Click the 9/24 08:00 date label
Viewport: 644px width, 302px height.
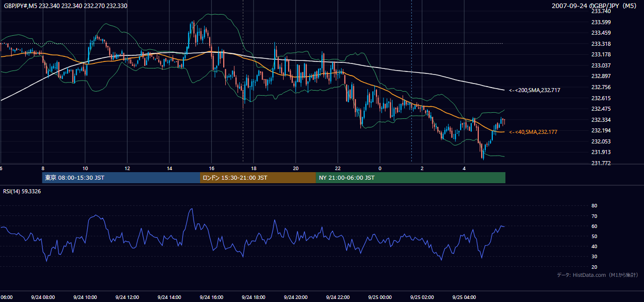coord(42,297)
